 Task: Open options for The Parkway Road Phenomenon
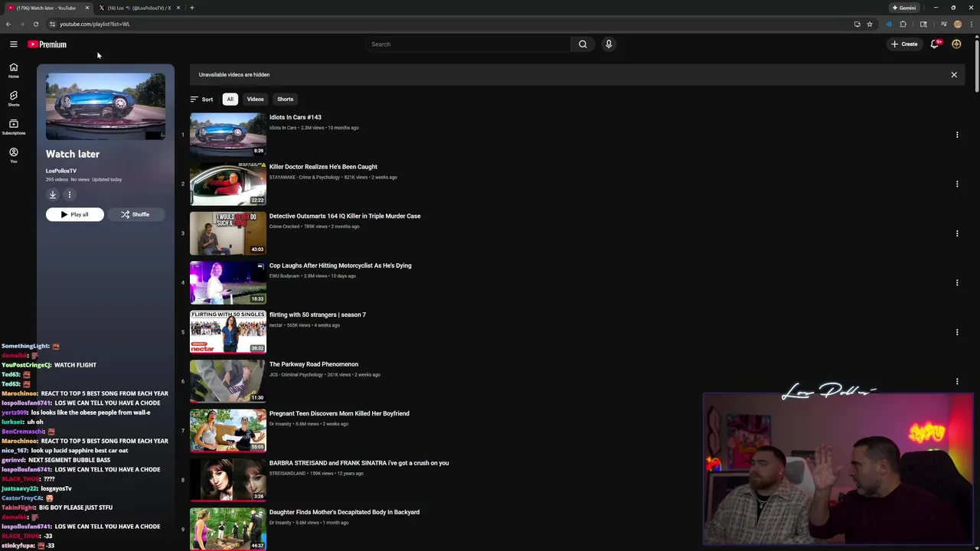click(x=956, y=381)
